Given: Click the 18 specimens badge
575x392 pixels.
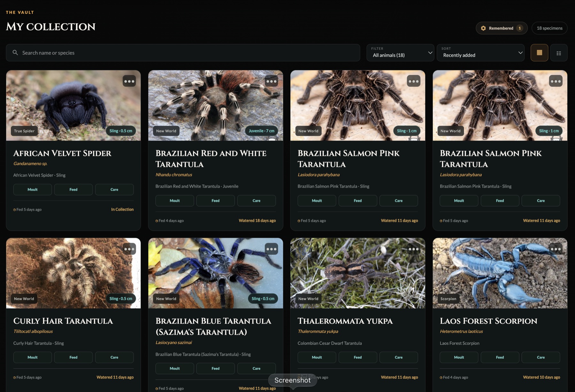Looking at the screenshot, I should (549, 28).
